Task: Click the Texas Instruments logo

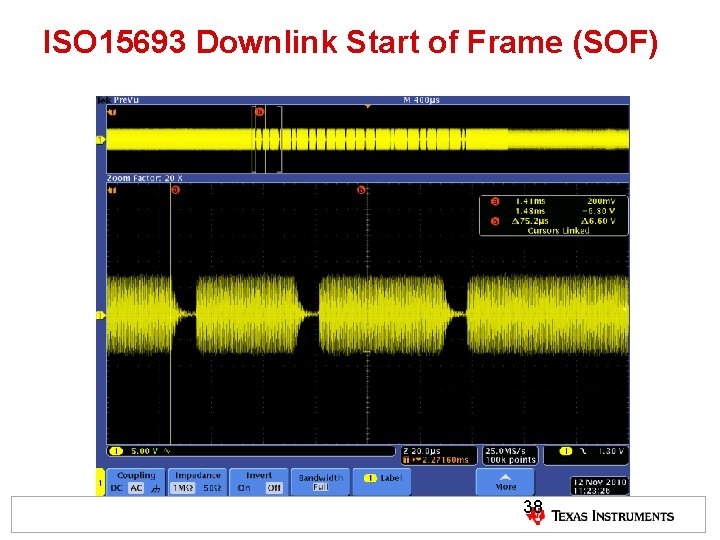Action: 601,517
